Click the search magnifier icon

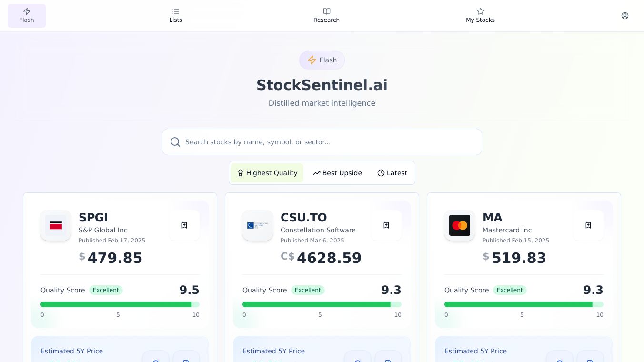(175, 142)
